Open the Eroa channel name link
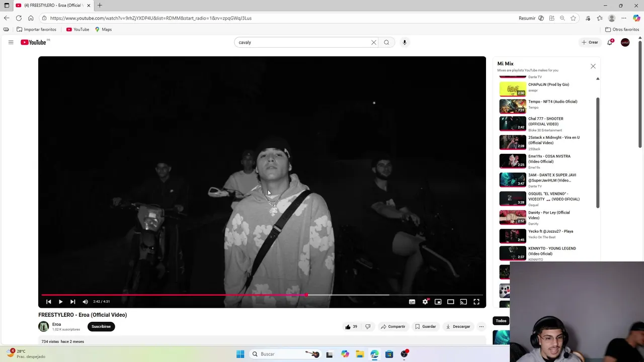The width and height of the screenshot is (644, 362). point(56,324)
